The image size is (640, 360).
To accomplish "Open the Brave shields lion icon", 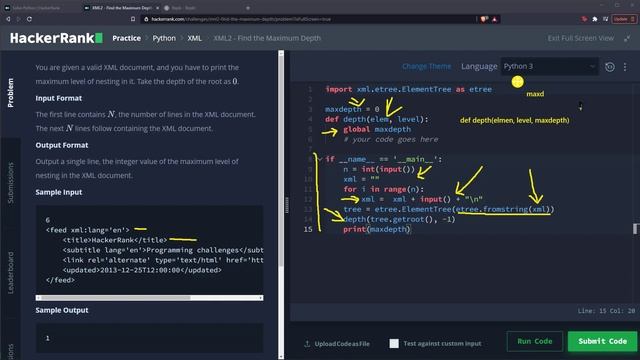I will [x=484, y=19].
